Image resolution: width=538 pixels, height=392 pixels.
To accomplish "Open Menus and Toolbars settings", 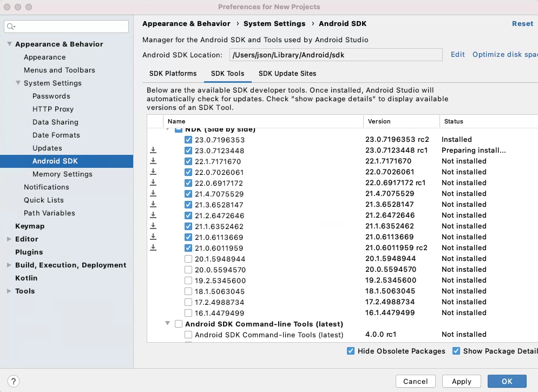I will pyautogui.click(x=60, y=70).
